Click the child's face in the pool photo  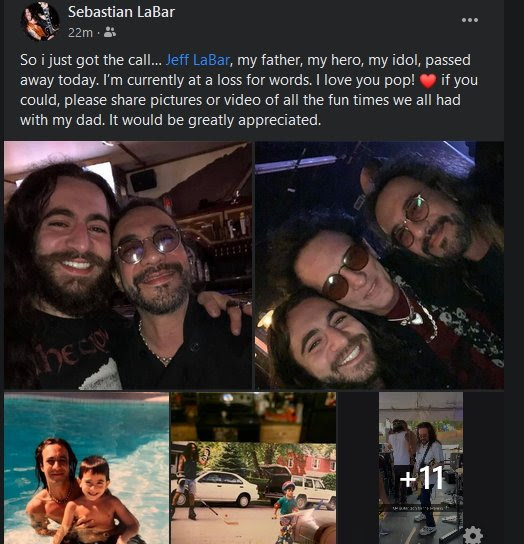pyautogui.click(x=95, y=478)
